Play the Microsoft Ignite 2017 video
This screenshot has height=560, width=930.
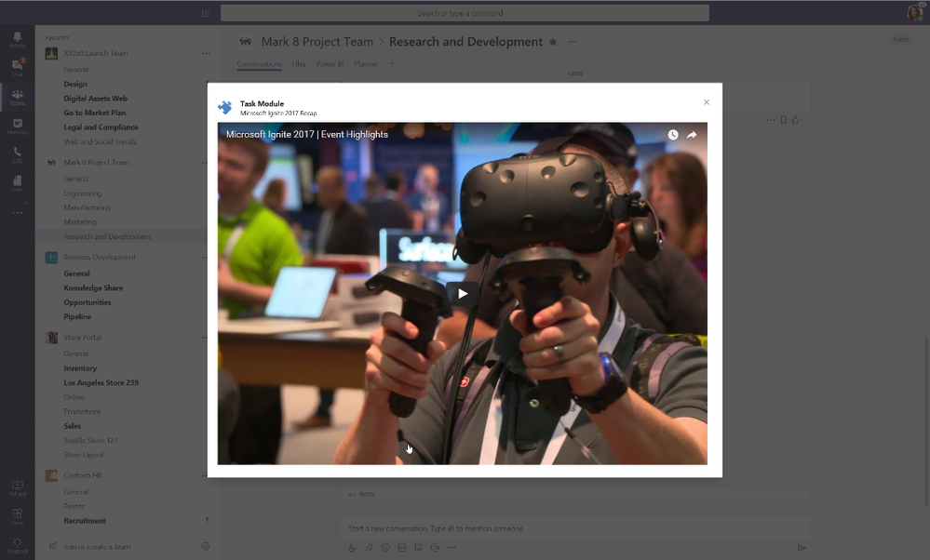463,293
